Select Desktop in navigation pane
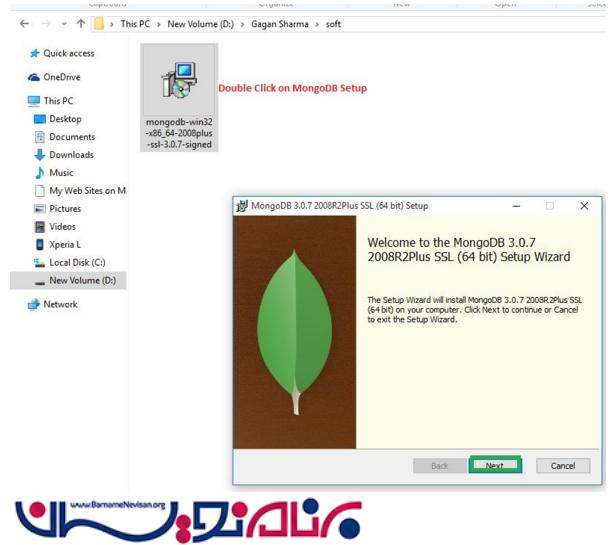This screenshot has height=545, width=611. click(x=66, y=119)
